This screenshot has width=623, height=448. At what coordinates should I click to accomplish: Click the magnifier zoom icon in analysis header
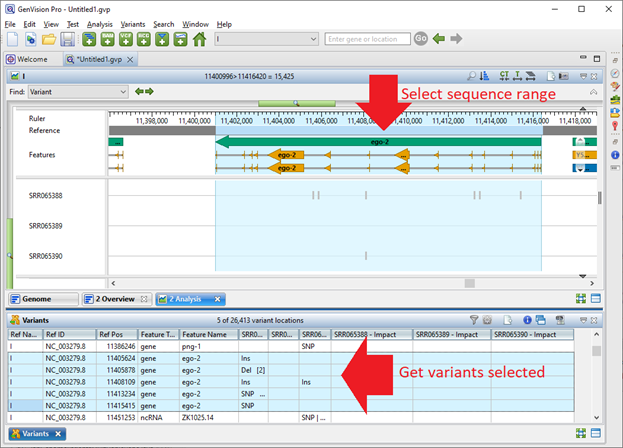(x=472, y=76)
